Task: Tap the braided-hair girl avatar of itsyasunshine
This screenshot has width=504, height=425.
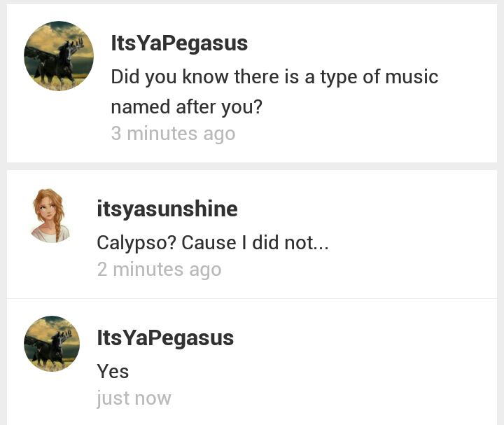Action: point(50,216)
